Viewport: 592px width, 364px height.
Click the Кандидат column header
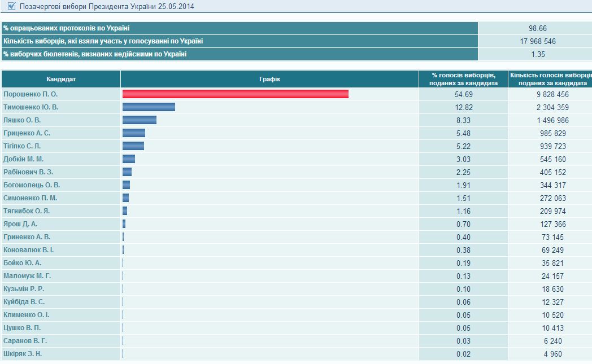pyautogui.click(x=61, y=79)
